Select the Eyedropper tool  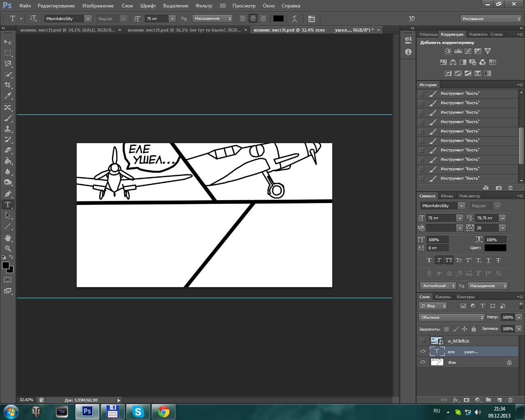click(x=8, y=96)
